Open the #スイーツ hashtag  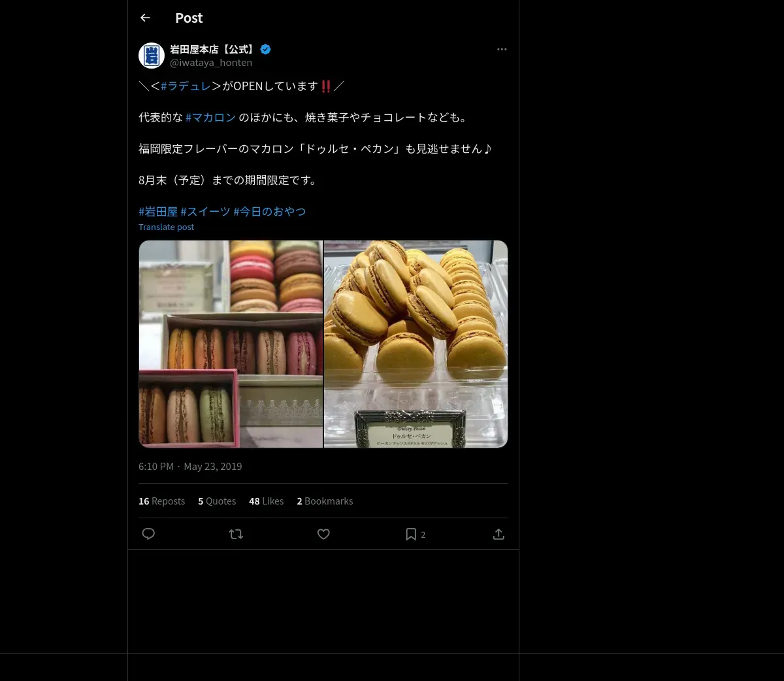click(x=205, y=211)
